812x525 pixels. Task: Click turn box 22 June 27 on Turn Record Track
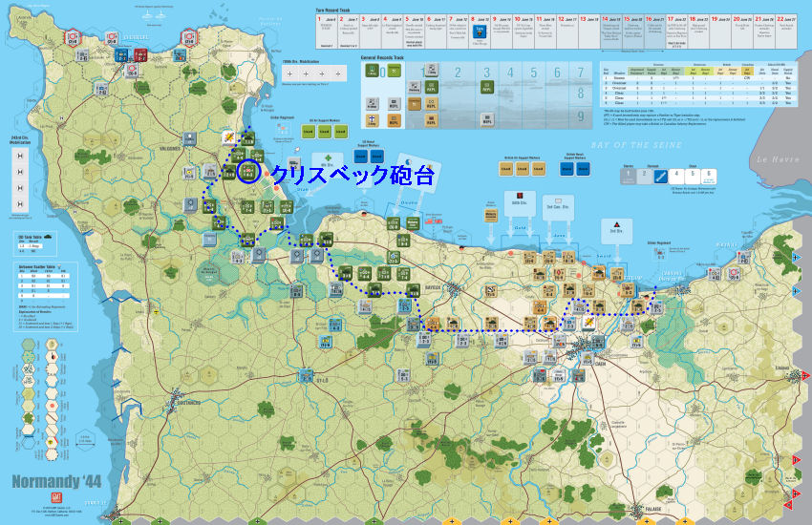(786, 32)
